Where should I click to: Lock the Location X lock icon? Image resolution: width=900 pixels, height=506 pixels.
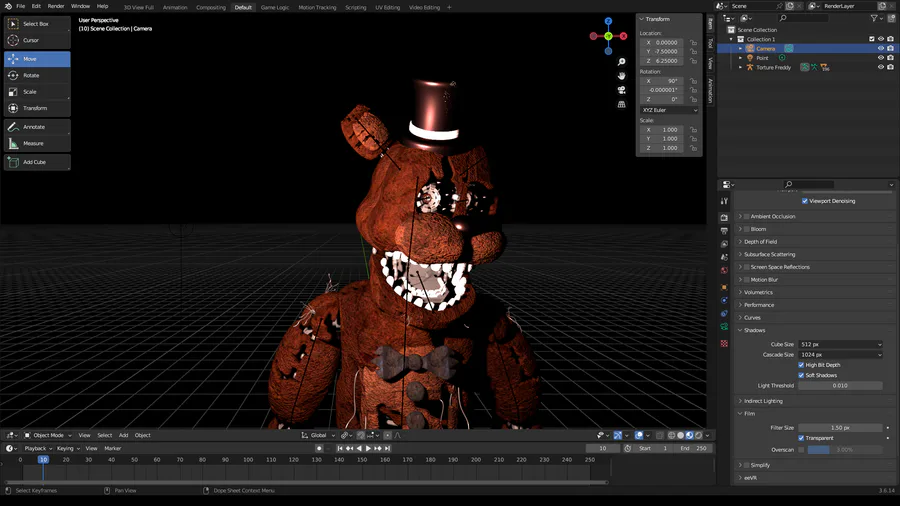[693, 42]
